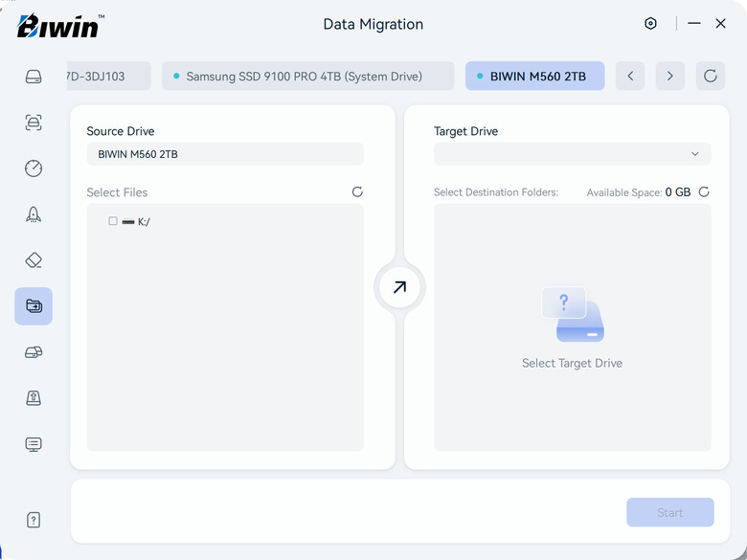Click the K:/ drive icon
The height and width of the screenshot is (560, 747).
128,221
